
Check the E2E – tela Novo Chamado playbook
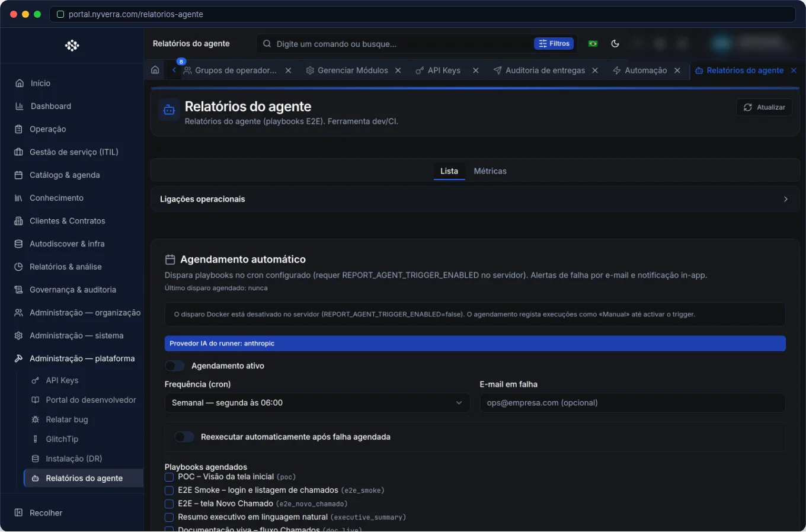[169, 504]
